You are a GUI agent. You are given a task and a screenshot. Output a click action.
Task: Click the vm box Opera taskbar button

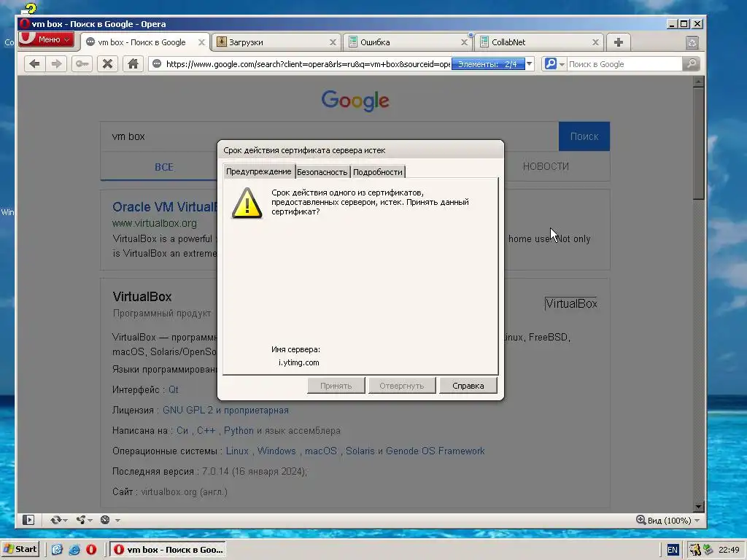169,550
